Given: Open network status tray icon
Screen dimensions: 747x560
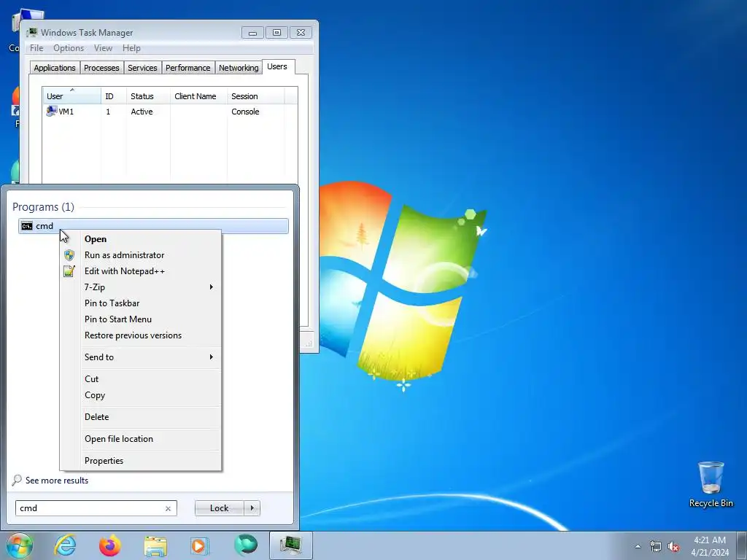Looking at the screenshot, I should coord(656,546).
